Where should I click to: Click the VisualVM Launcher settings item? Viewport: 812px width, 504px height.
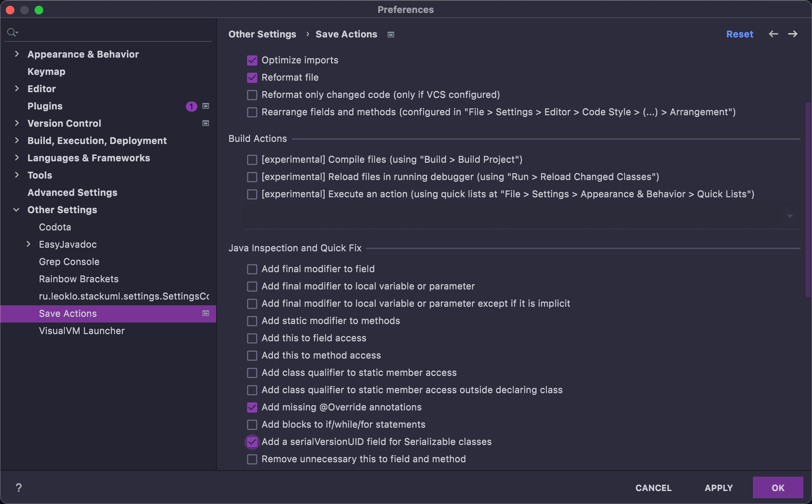(x=82, y=330)
